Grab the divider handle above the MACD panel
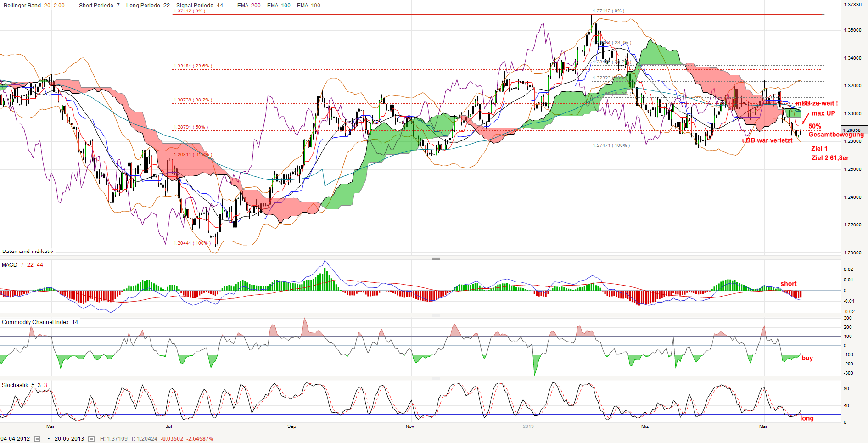 pos(436,258)
